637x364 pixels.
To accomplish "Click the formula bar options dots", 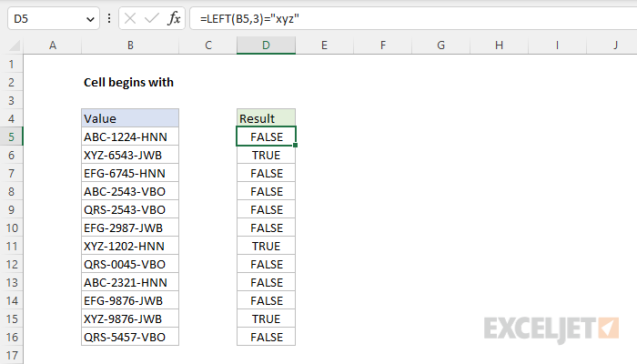I will pyautogui.click(x=109, y=18).
